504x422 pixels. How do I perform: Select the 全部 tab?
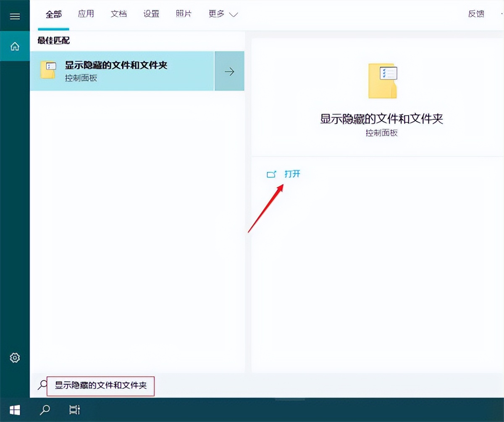point(53,13)
